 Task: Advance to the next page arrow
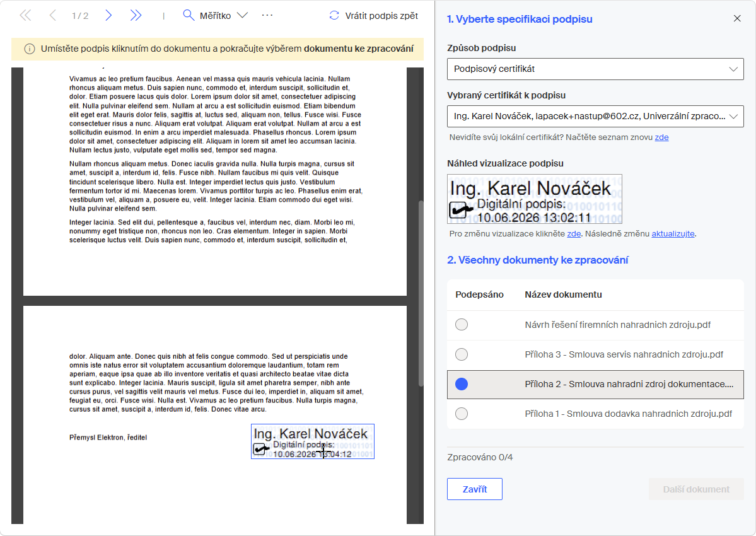pos(108,15)
